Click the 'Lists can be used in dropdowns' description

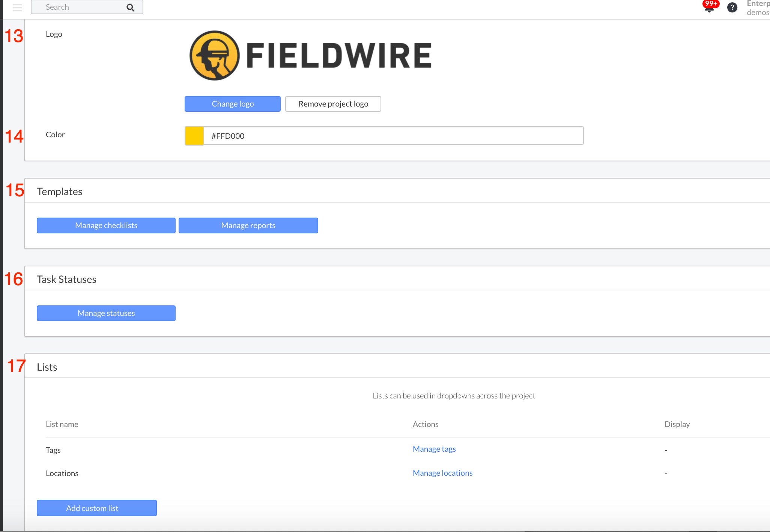tap(454, 396)
